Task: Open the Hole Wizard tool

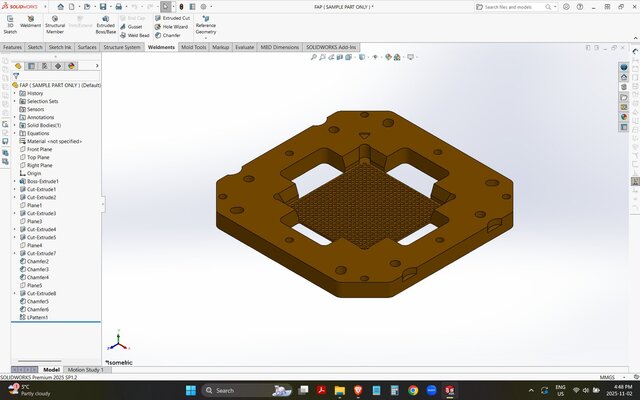Action: [171, 26]
